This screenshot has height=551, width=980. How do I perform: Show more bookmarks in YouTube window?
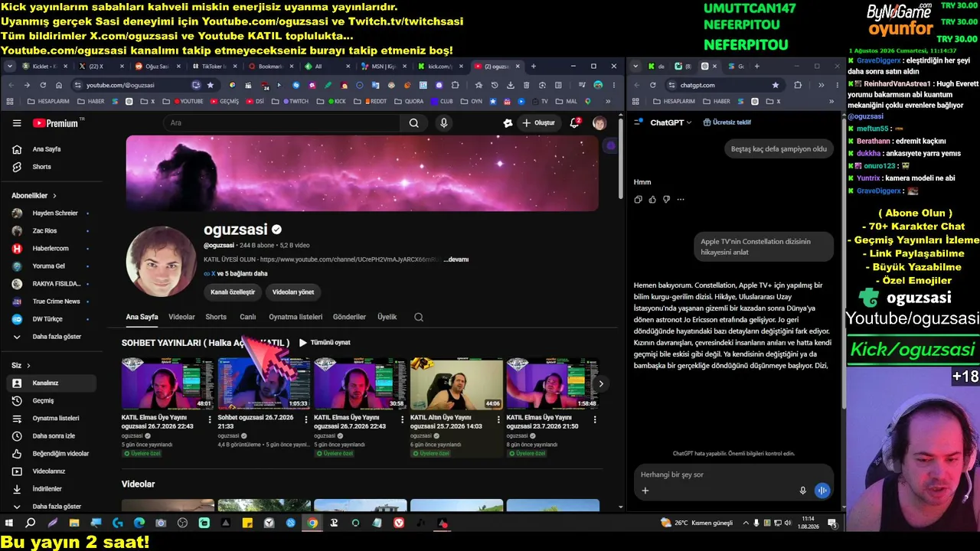(x=608, y=101)
